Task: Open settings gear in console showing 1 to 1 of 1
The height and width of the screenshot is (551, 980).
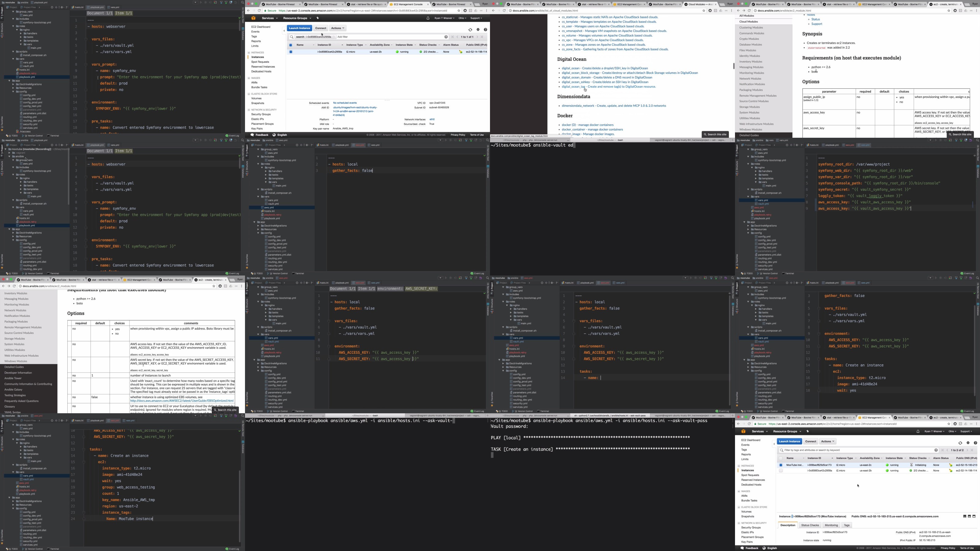Action: click(x=478, y=30)
